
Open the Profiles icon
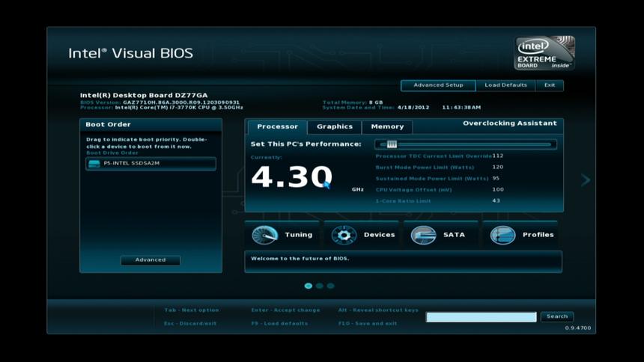coord(502,235)
